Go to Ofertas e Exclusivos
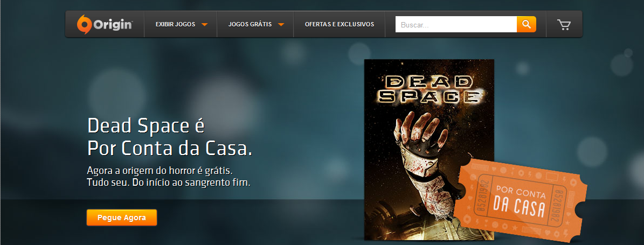The height and width of the screenshot is (245, 644). (x=340, y=24)
